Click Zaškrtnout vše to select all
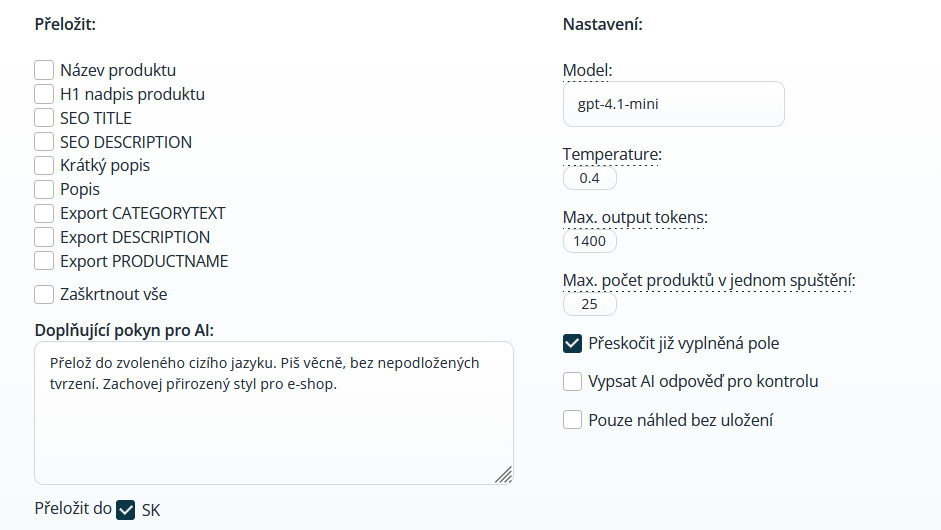 44,294
